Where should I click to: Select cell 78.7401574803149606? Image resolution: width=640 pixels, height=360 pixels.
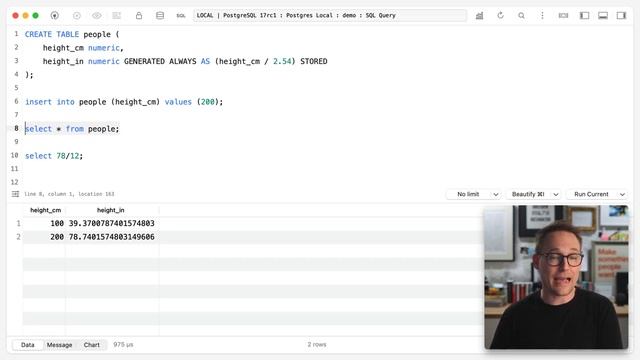(111, 237)
